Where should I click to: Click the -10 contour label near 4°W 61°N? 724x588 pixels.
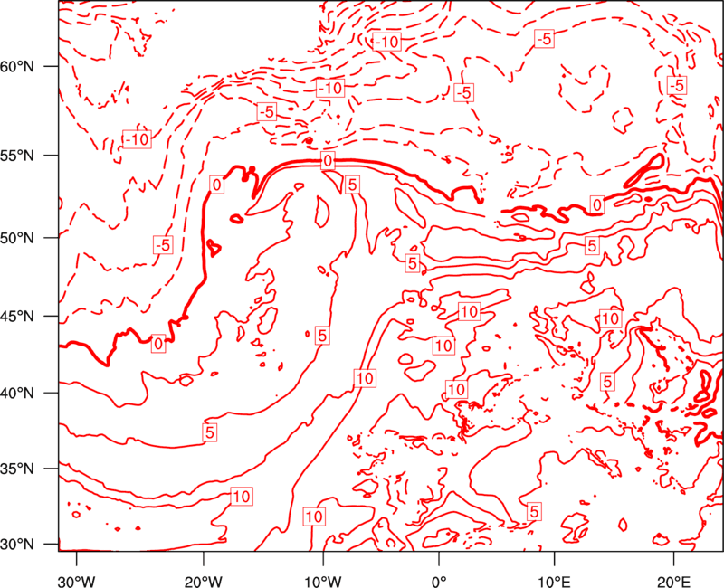(x=387, y=42)
